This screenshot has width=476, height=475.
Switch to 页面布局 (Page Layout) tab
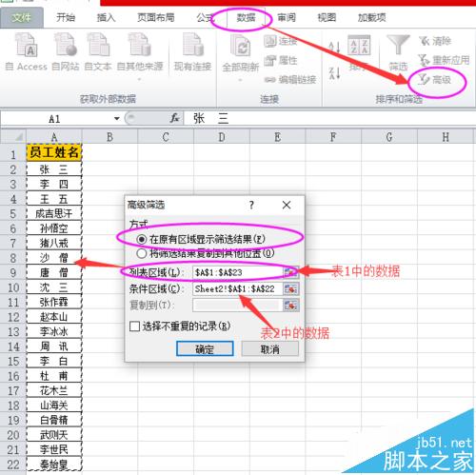point(156,17)
